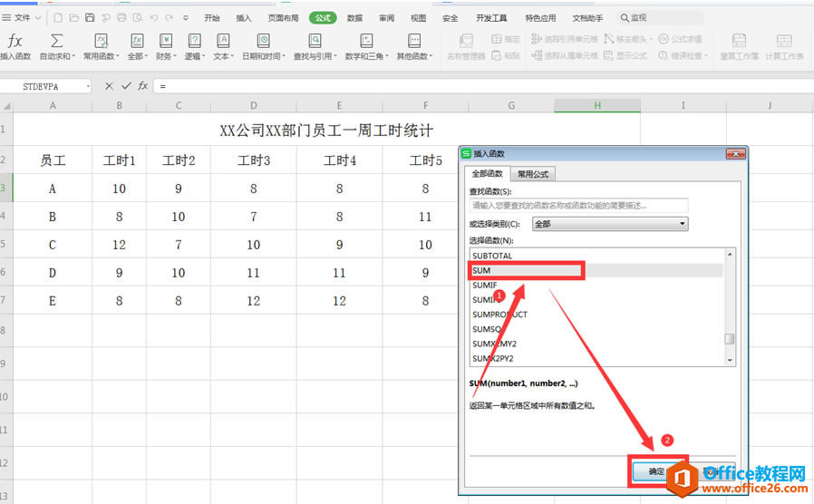Click the 指定 create-names icon
Image resolution: width=814 pixels, height=504 pixels.
coord(505,39)
